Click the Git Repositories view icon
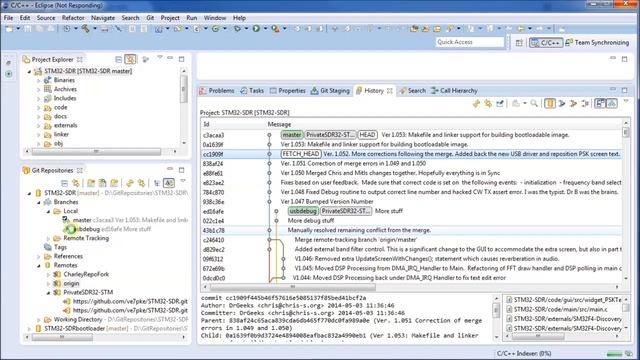This screenshot has height=360, width=640. (x=26, y=170)
